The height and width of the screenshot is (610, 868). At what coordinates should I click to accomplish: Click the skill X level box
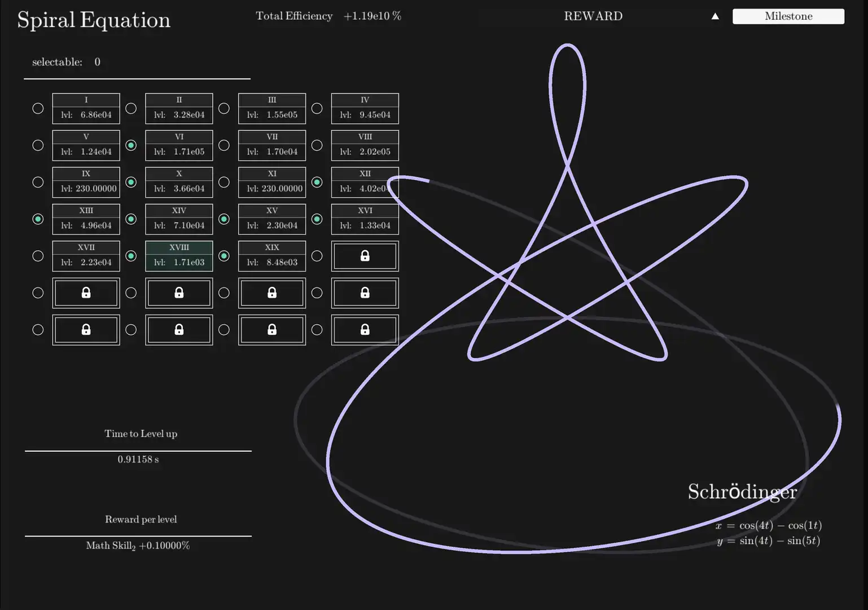[179, 182]
